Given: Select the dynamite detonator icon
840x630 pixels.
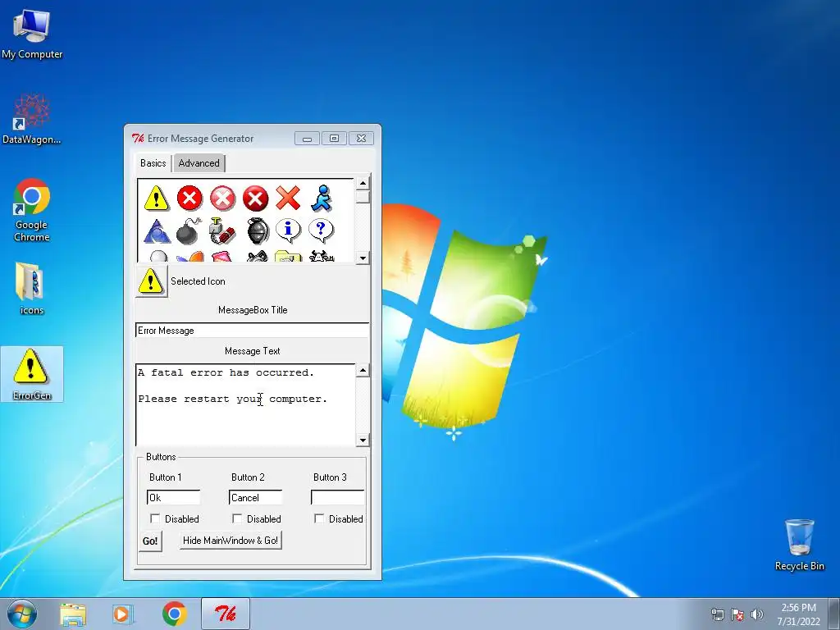Looking at the screenshot, I should click(222, 231).
